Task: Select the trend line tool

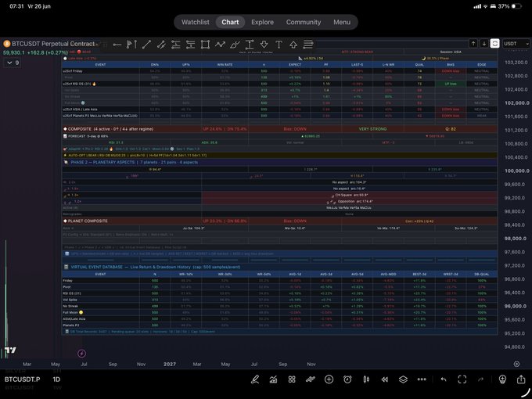Action: point(146,45)
